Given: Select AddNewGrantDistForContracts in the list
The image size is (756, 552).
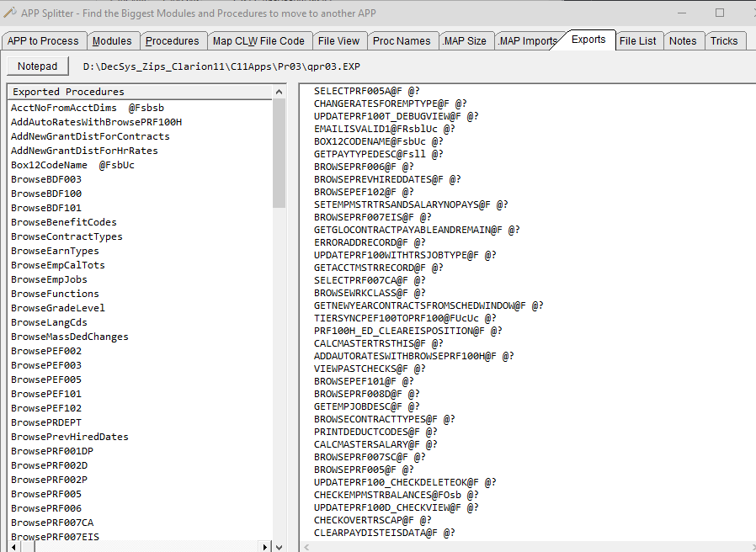Looking at the screenshot, I should click(x=90, y=136).
